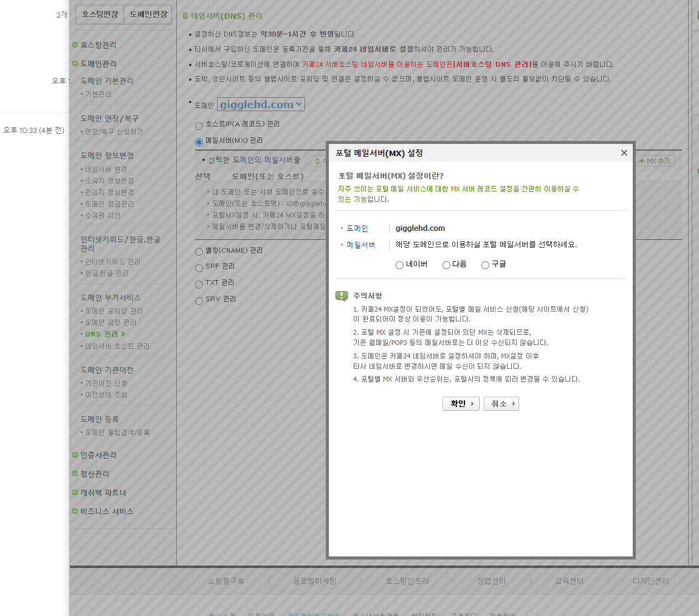This screenshot has height=616, width=699.
Task: Click the 주의사항 warning icon in dialog
Action: (341, 296)
